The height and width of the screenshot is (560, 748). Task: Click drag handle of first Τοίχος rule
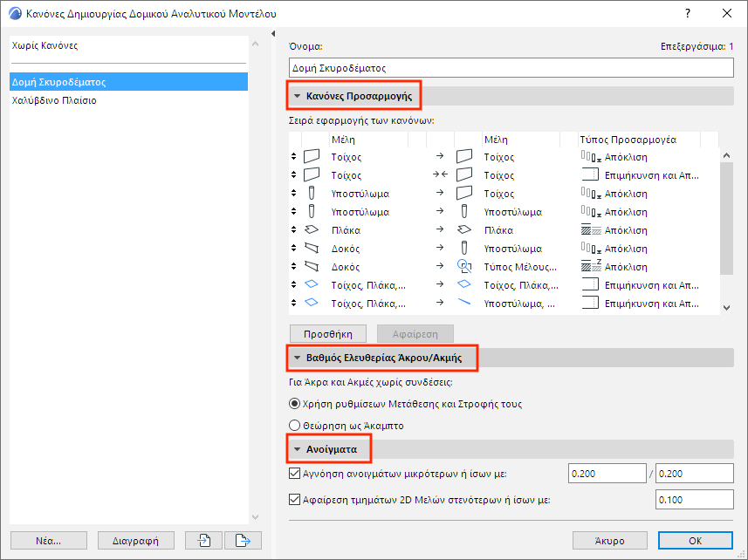point(294,157)
